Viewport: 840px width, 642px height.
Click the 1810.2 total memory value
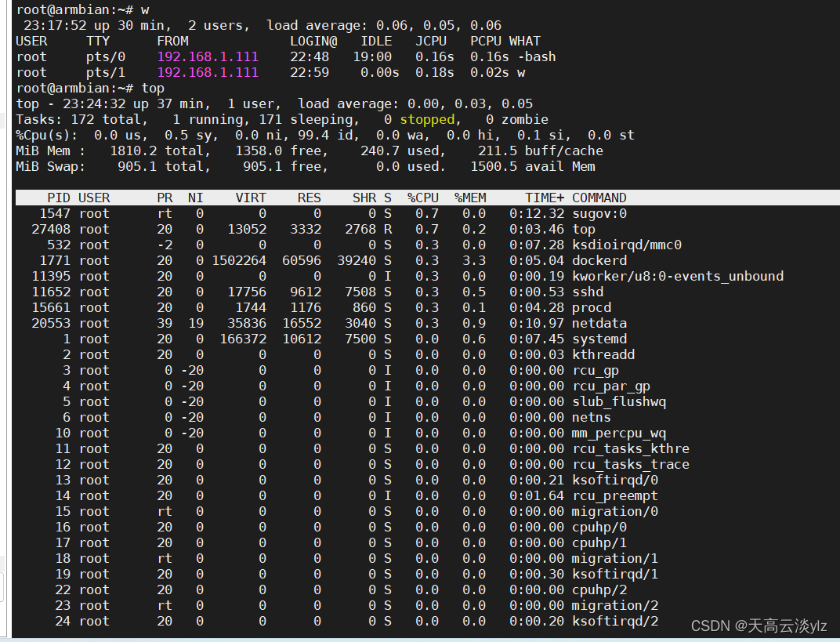tap(133, 151)
